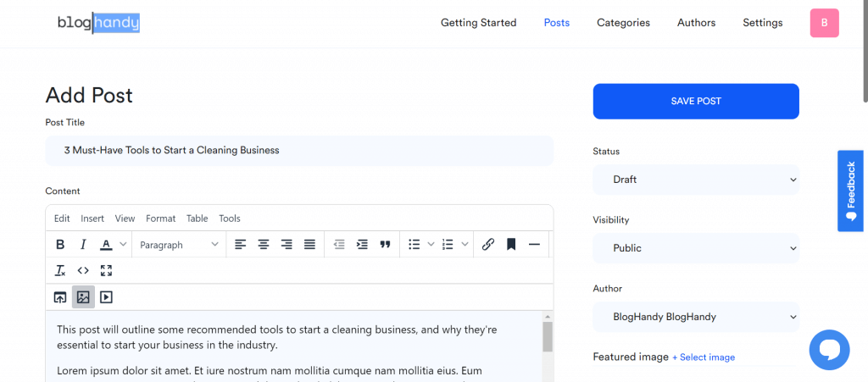The image size is (868, 382).
Task: Open the Feedback side tab
Action: click(x=851, y=191)
